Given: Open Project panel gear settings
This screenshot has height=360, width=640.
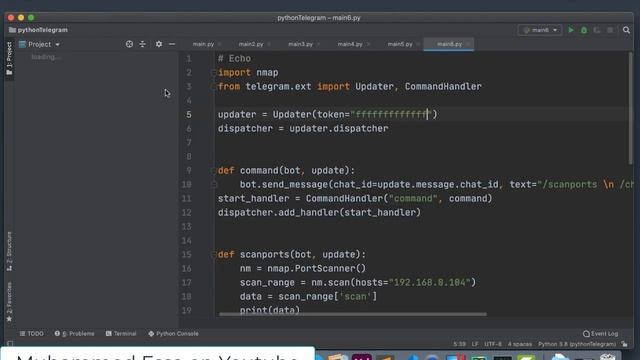Looking at the screenshot, I should click(159, 44).
